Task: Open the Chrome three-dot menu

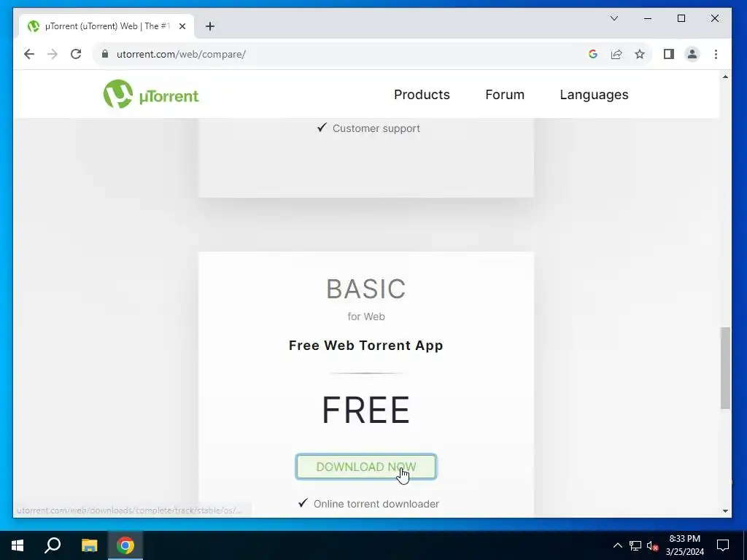Action: click(716, 54)
